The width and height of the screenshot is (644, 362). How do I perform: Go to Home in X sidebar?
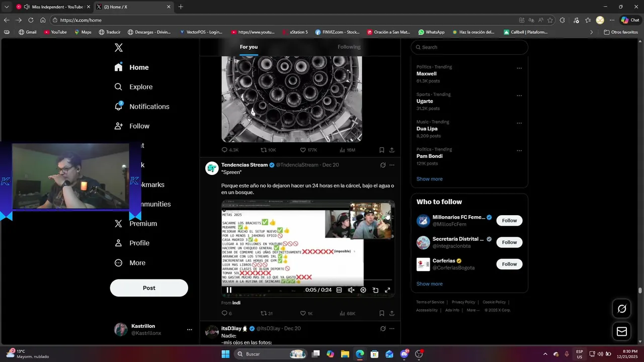(x=131, y=67)
